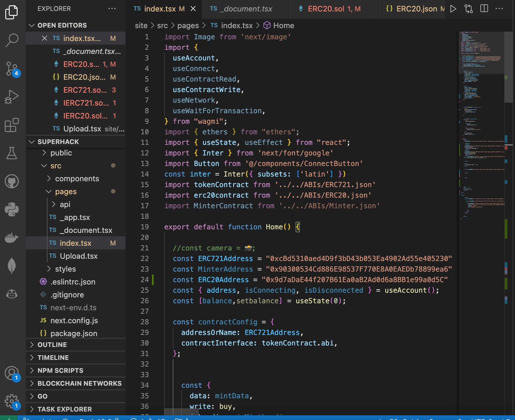This screenshot has width=515, height=420.
Task: Open _document.tsx from Open Editors
Action: (x=76, y=51)
